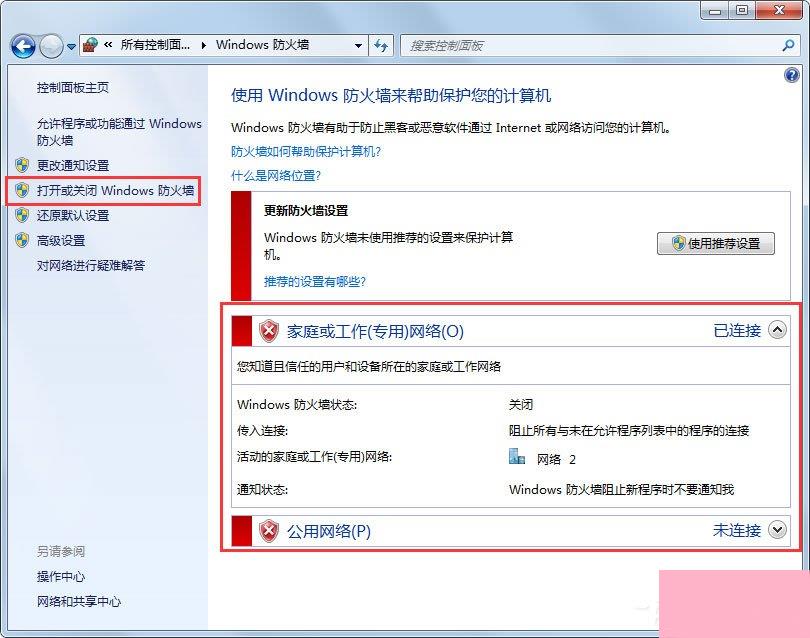Screen dimensions: 810x638
Task: Click the 未连接 status text
Action: point(737,531)
